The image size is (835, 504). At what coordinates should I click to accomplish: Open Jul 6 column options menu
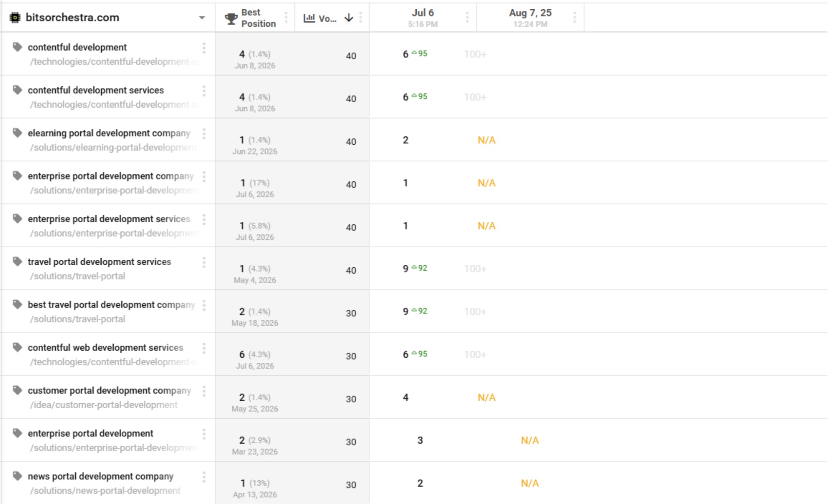tap(467, 17)
